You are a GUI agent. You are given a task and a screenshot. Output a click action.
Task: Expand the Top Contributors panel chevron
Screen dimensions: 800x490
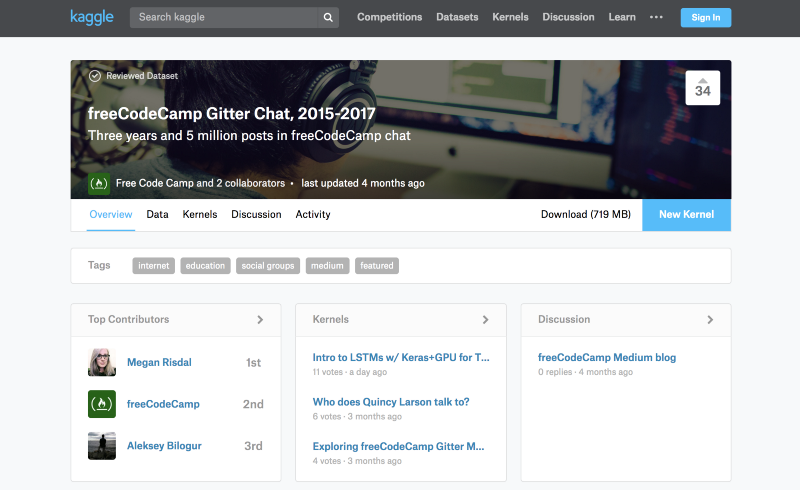point(260,320)
